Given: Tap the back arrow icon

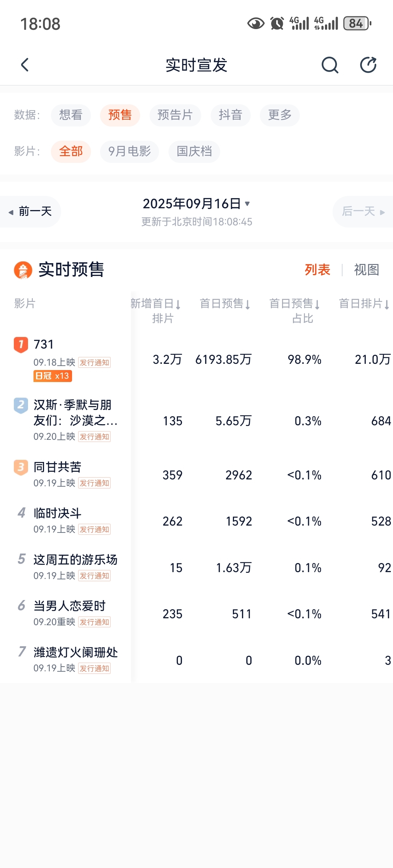Looking at the screenshot, I should pos(25,65).
